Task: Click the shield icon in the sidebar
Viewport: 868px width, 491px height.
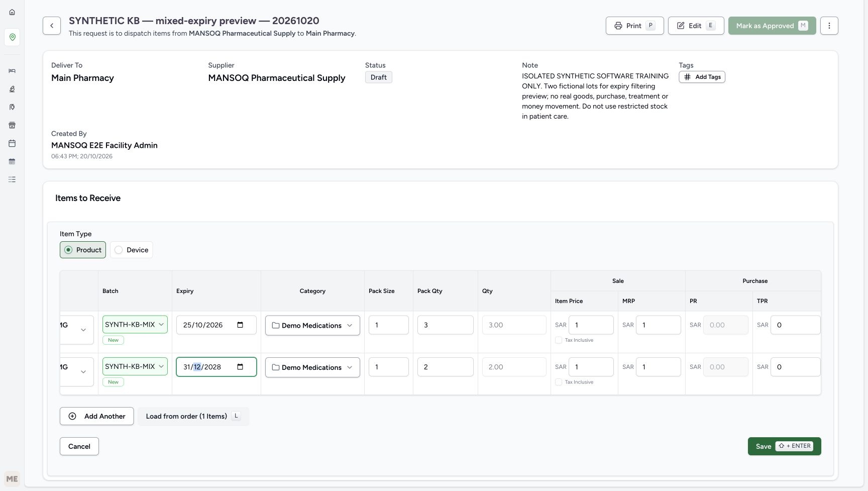Action: pos(12,107)
